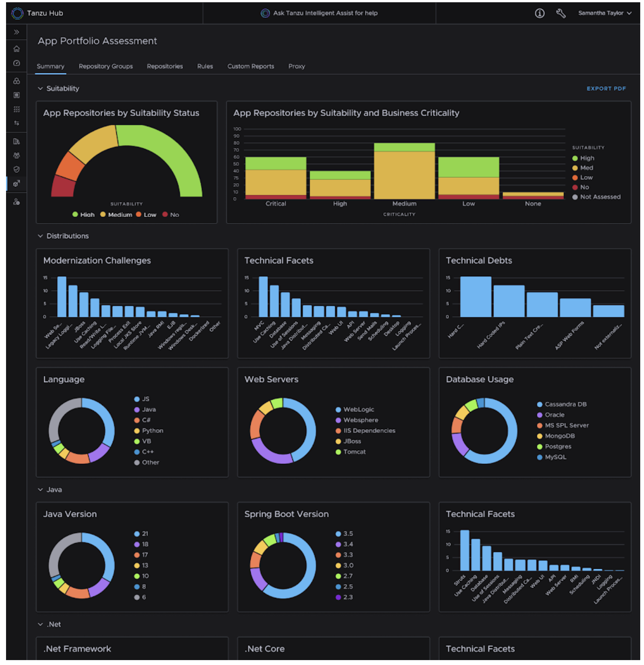
Task: Click the Tanzu Hub logo
Action: click(17, 13)
